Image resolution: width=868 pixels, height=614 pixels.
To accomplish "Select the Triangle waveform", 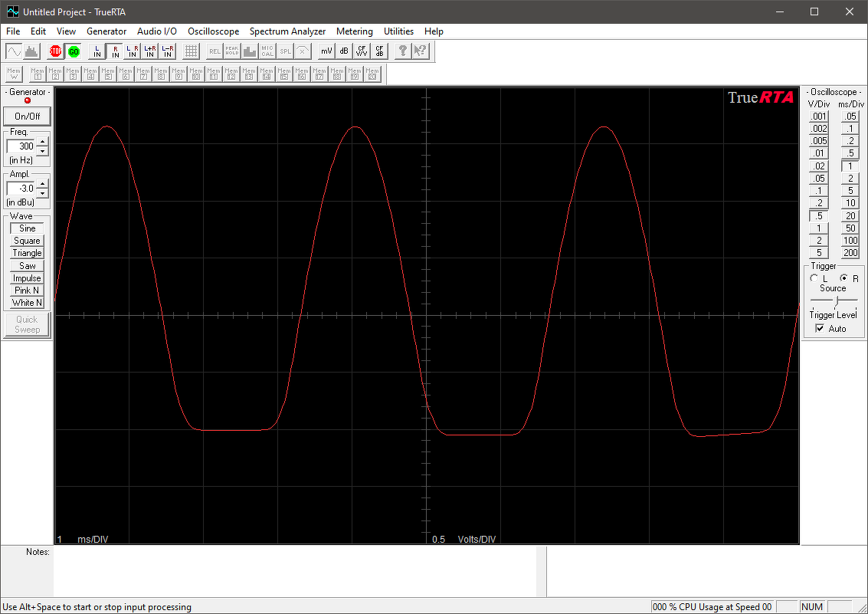I will click(27, 253).
